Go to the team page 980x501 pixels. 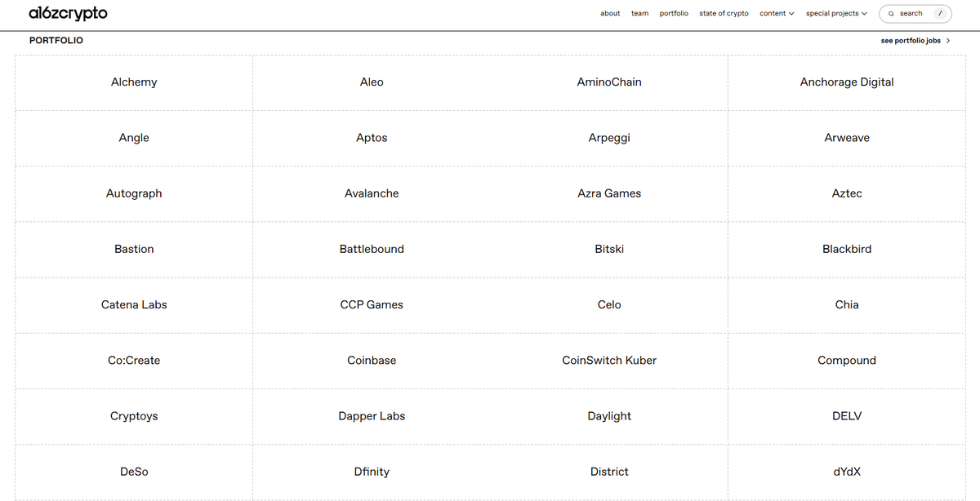639,14
